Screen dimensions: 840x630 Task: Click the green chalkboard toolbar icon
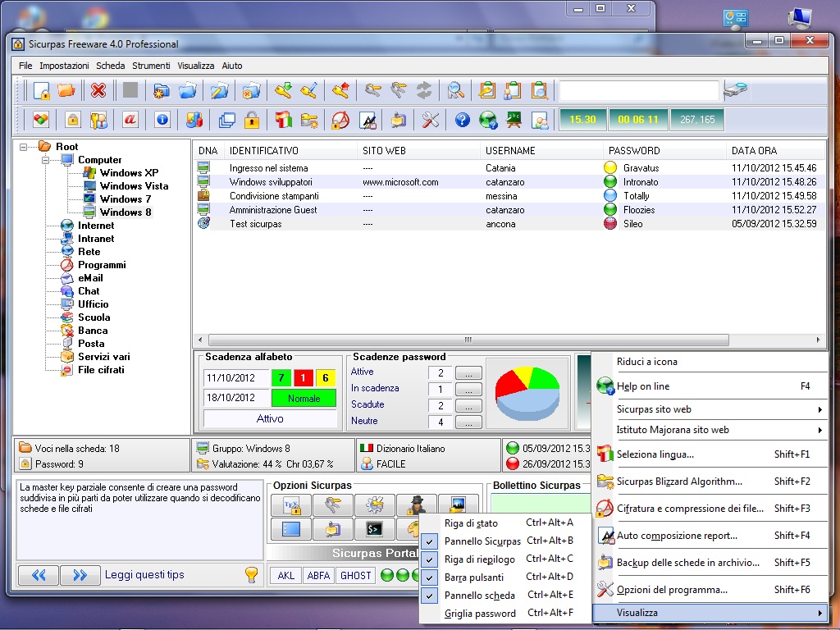click(x=514, y=120)
